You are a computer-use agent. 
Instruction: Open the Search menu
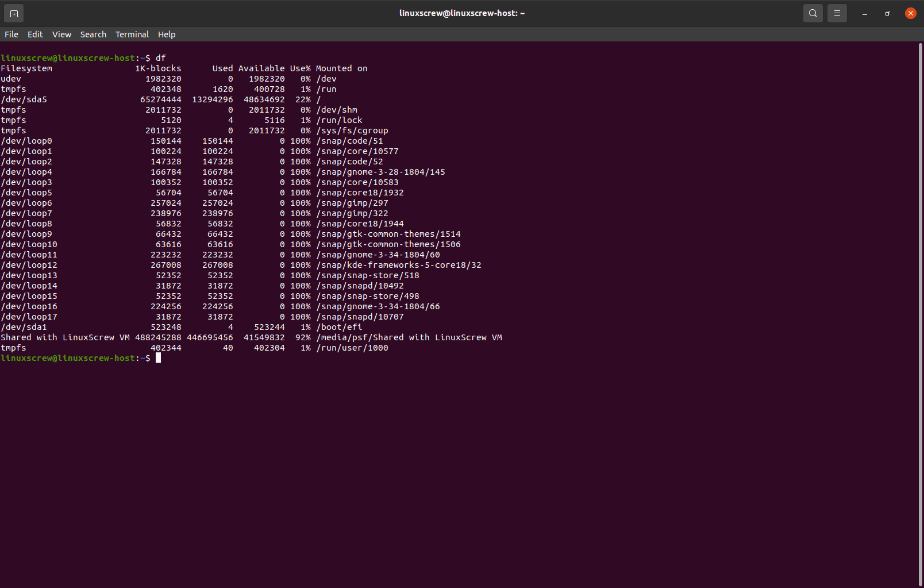pos(93,34)
